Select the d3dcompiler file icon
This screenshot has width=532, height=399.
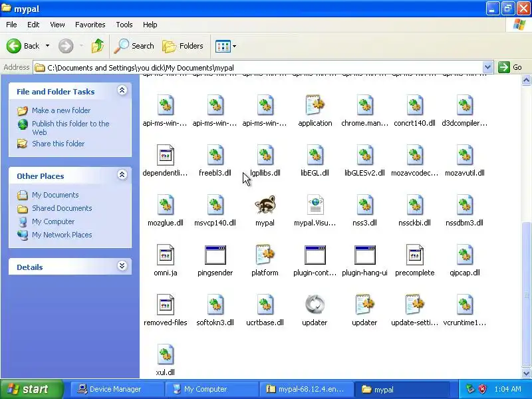(x=464, y=105)
